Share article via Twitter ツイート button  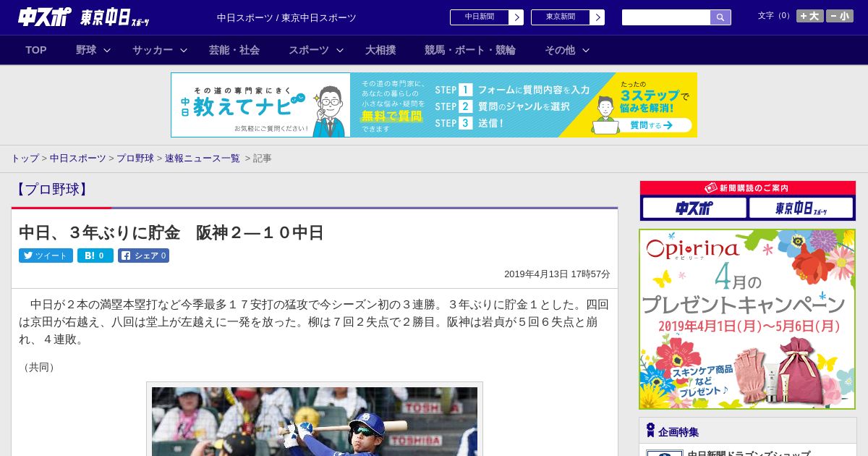point(46,256)
